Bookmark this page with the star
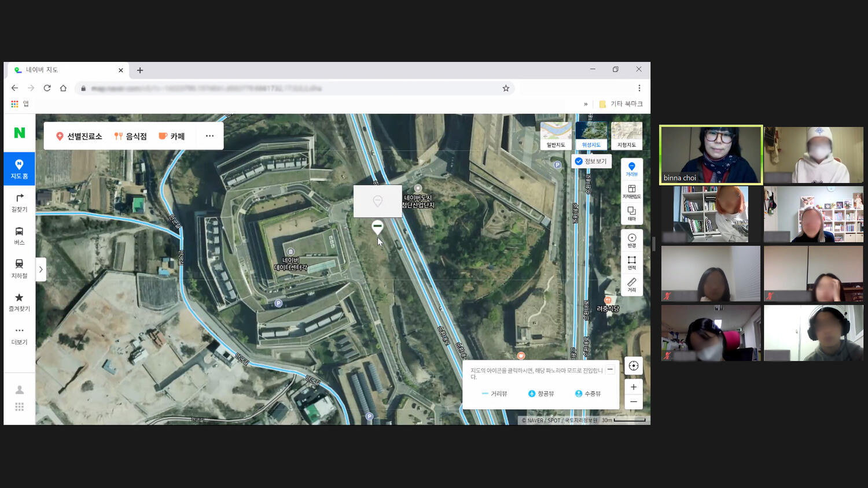868x488 pixels. 506,88
